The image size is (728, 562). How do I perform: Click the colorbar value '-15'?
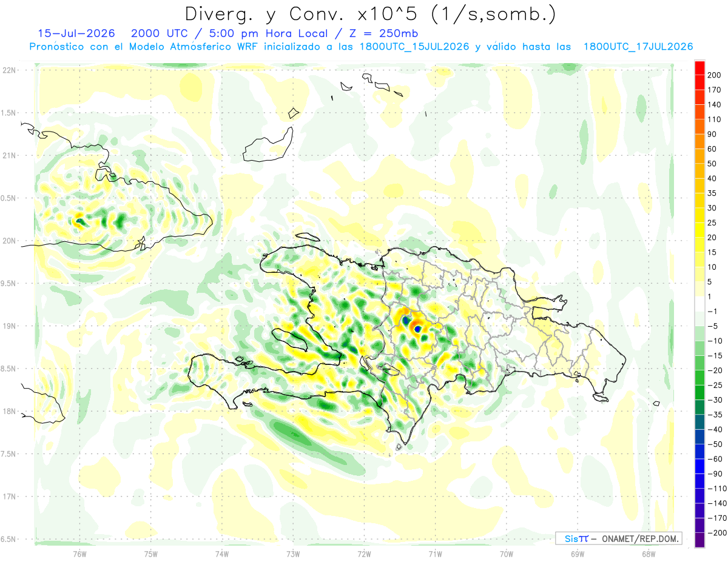715,355
